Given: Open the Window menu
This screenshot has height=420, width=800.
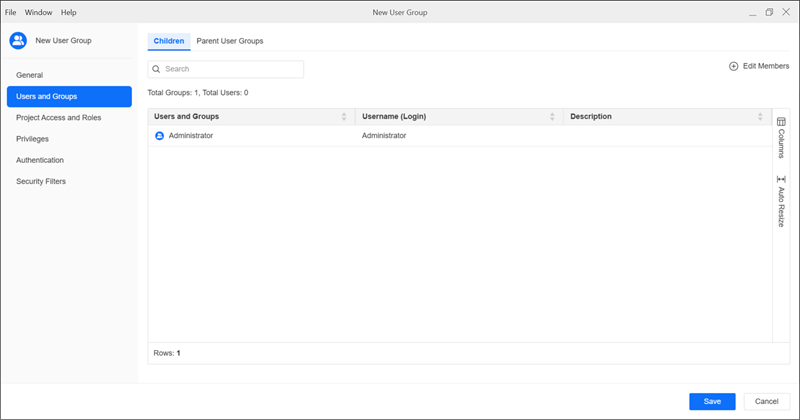Looking at the screenshot, I should point(39,12).
